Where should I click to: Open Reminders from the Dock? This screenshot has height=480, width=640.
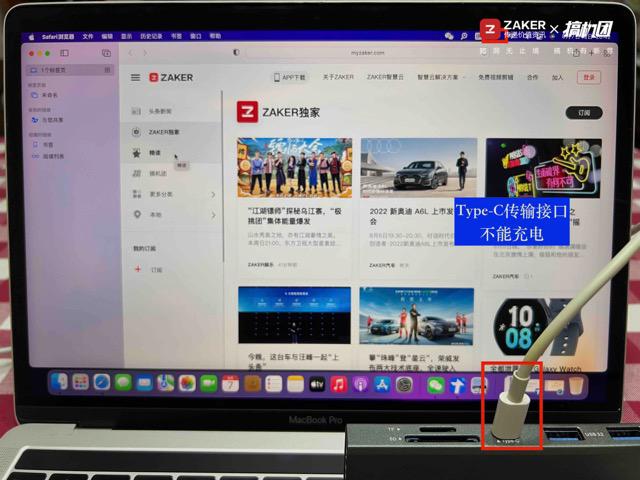(273, 384)
